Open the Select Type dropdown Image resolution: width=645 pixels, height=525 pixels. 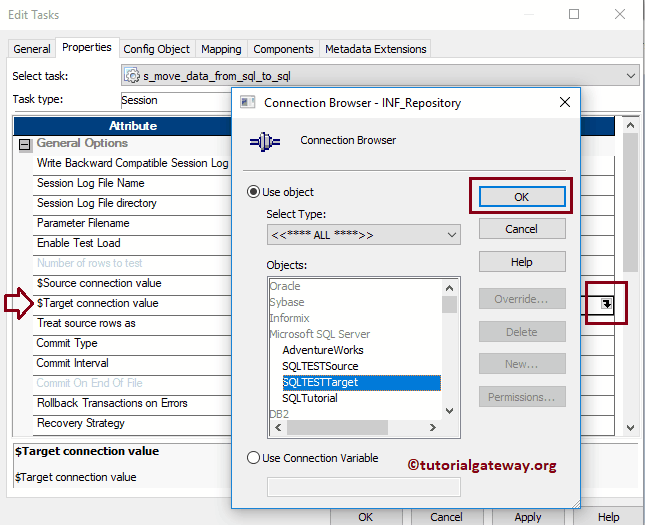pos(364,235)
